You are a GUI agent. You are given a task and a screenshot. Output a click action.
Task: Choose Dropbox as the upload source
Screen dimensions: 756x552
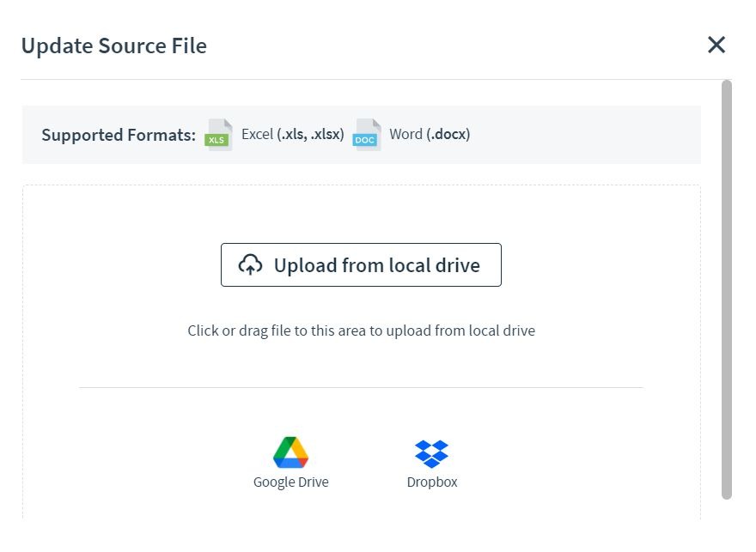coord(432,459)
